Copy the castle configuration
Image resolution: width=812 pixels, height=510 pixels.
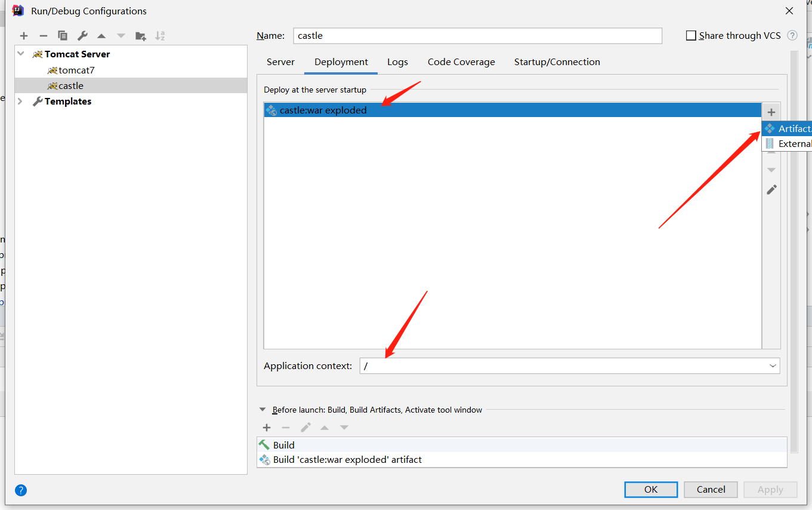62,35
